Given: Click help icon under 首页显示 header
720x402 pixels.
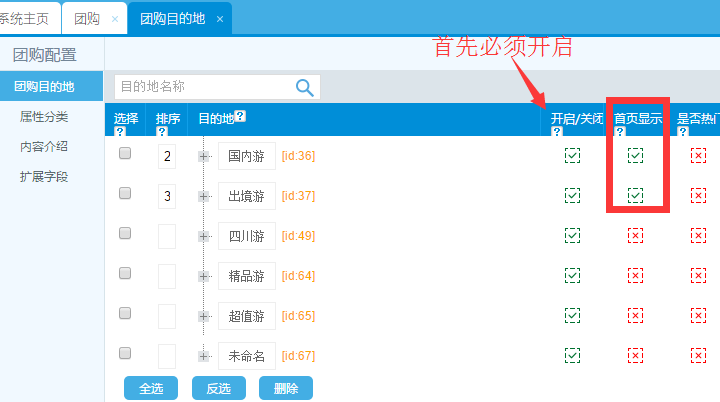Looking at the screenshot, I should pyautogui.click(x=620, y=131).
